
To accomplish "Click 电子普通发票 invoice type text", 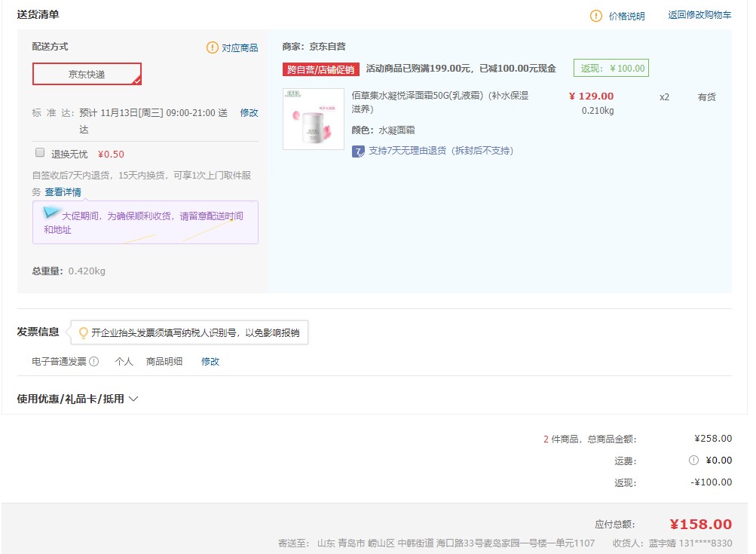I will click(60, 361).
